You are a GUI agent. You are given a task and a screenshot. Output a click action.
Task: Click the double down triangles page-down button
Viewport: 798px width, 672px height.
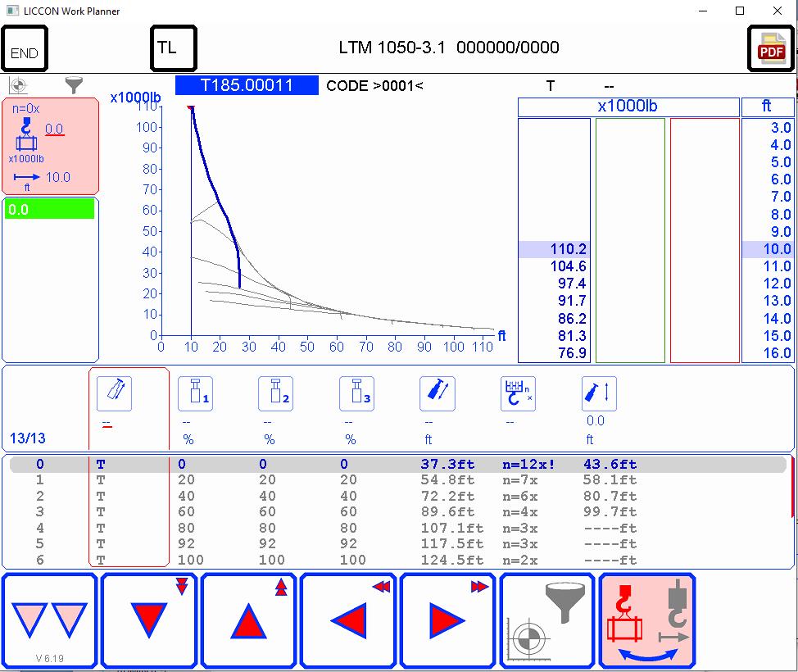coord(49,620)
